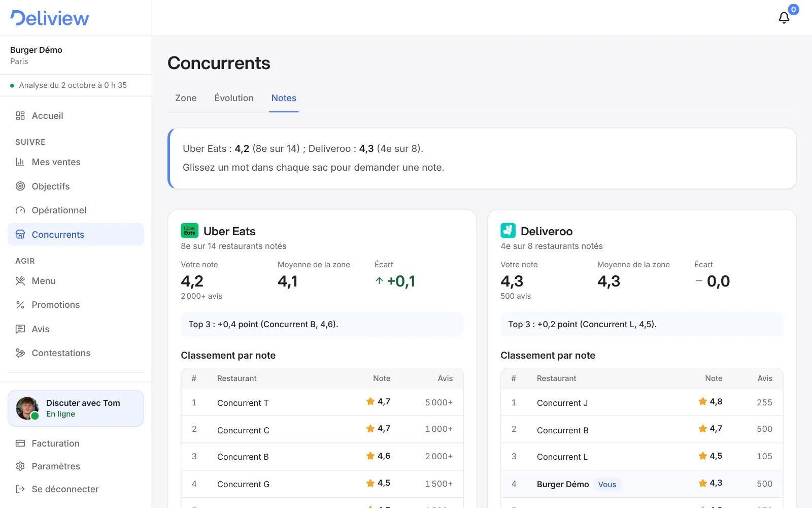
Task: Click the Paramètres gear icon
Action: tap(20, 466)
